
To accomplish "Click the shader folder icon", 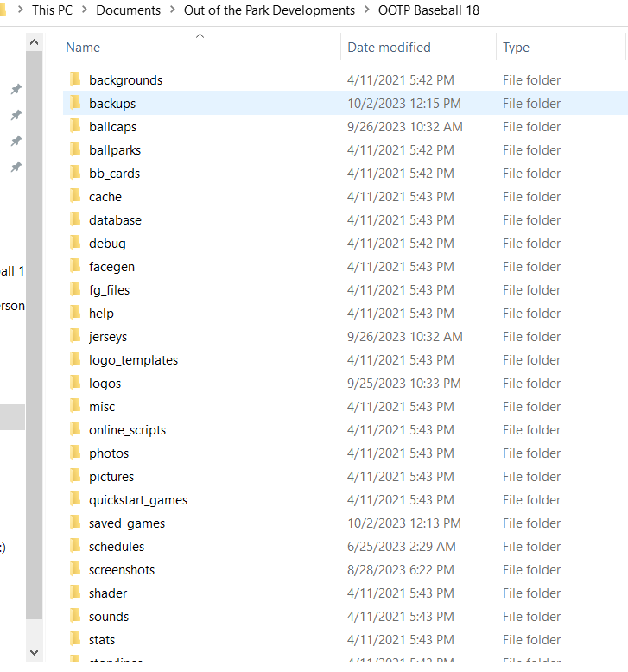I will pyautogui.click(x=75, y=593).
